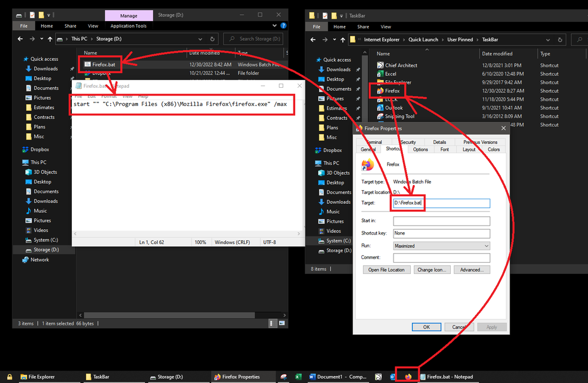The width and height of the screenshot is (588, 383).
Task: Switch to Font tab in Firefox Properties
Action: pyautogui.click(x=444, y=149)
